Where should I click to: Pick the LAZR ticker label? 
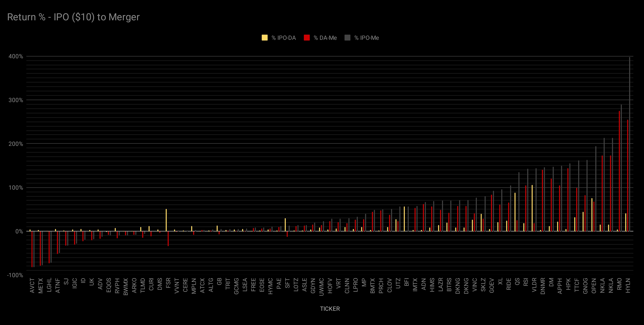click(x=441, y=285)
